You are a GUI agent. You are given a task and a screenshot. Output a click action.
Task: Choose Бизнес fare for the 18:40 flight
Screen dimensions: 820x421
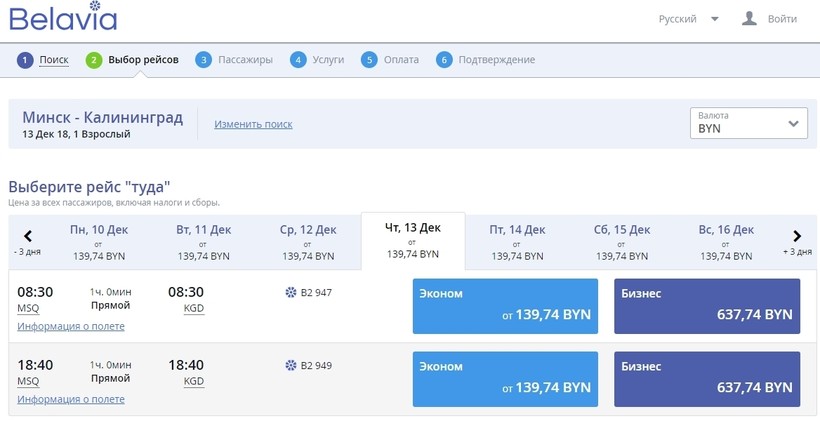(706, 378)
